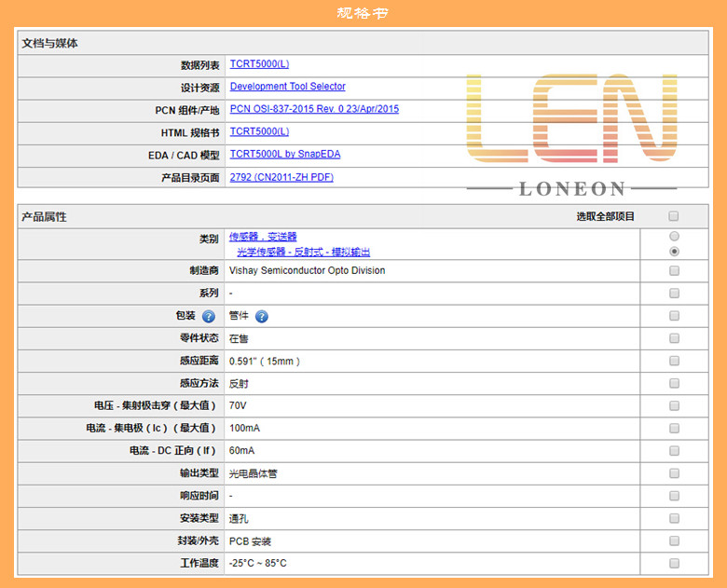Click the 规格书 page title
727x588 pixels.
pos(363,13)
